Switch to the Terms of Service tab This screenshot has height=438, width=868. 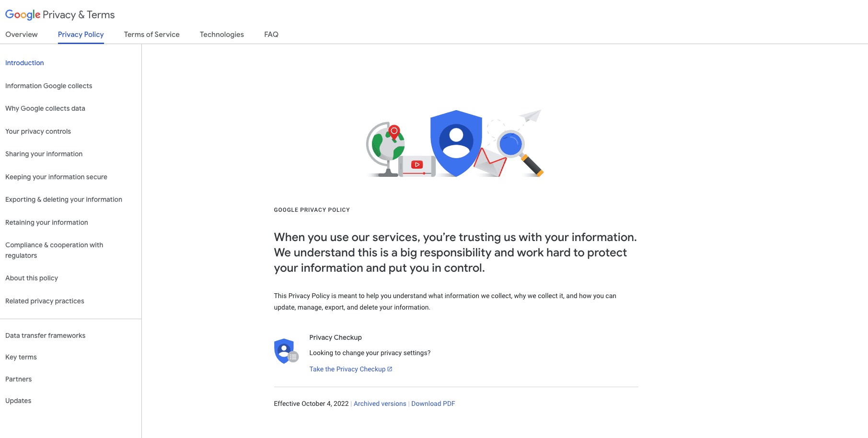(x=151, y=35)
